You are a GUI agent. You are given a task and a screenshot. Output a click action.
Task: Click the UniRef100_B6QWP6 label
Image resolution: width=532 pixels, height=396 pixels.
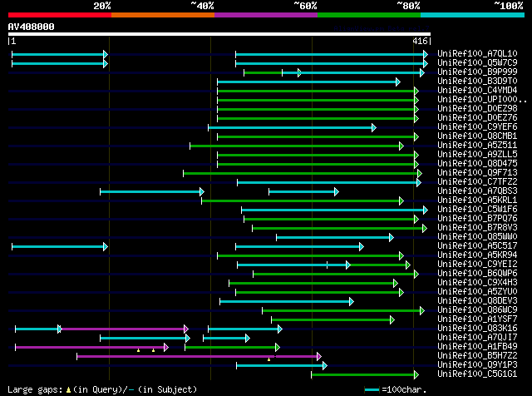pyautogui.click(x=477, y=274)
